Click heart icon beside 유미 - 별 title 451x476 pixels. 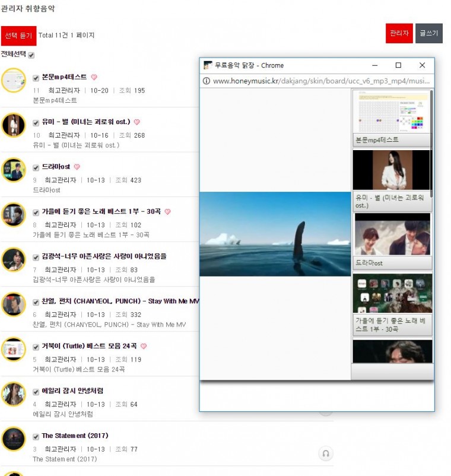pos(136,122)
